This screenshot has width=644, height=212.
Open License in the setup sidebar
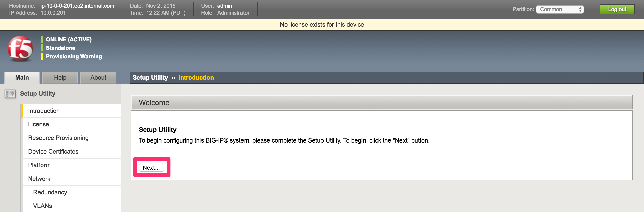[x=72, y=124]
